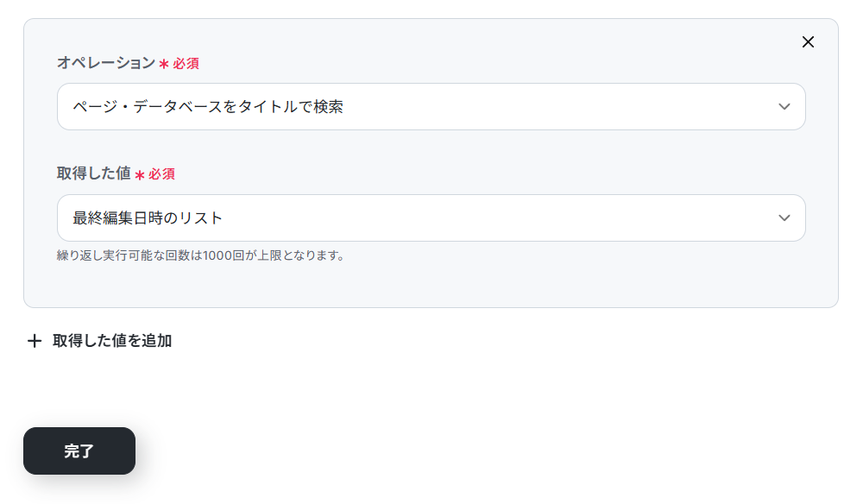
Task: Click the 必須 marker beside オペレーション
Action: (186, 64)
